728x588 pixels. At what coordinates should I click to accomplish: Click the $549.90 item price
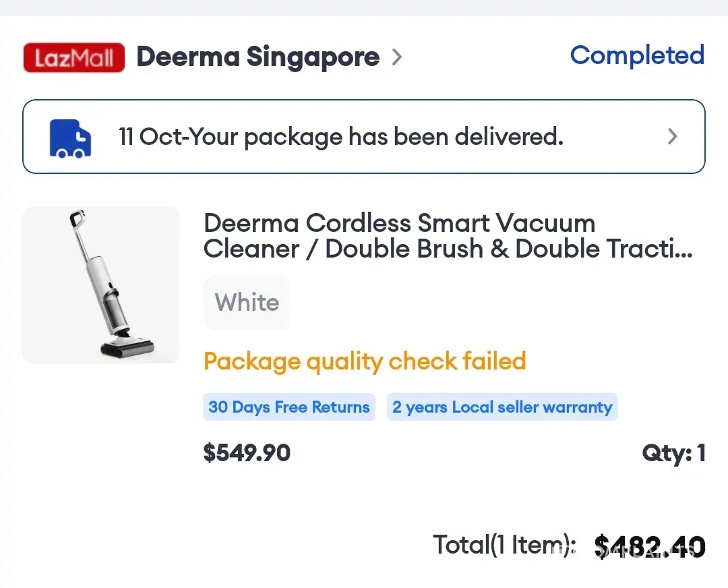coord(247,452)
